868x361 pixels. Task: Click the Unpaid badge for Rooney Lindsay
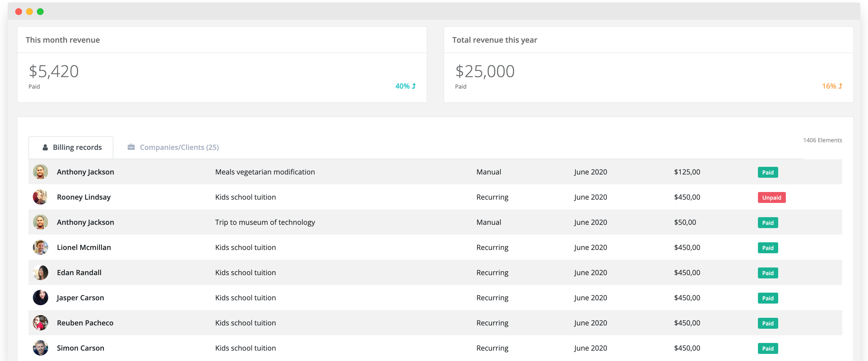coord(772,197)
